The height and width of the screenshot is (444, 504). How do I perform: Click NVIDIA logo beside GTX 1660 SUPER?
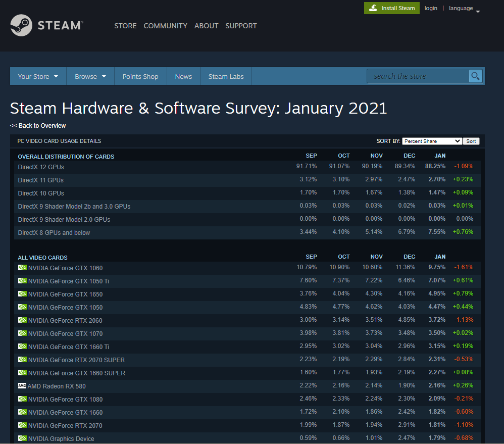pos(22,373)
